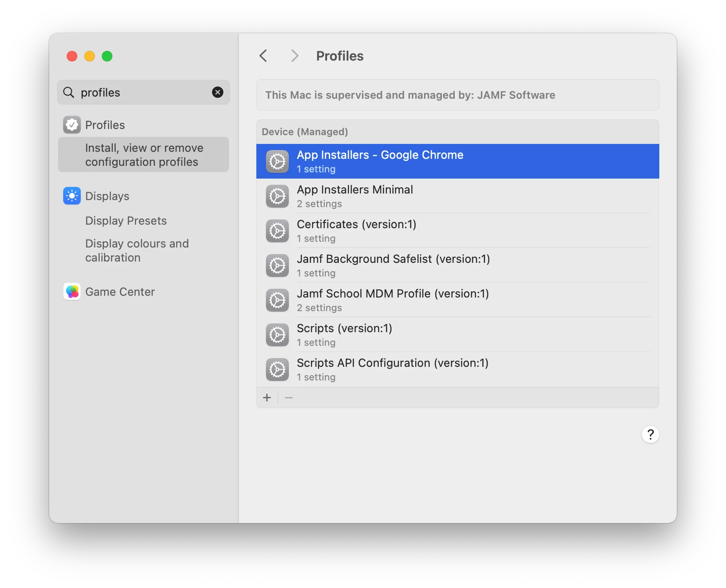Click the magnifying glass in the search field
The height and width of the screenshot is (588, 726).
pos(69,92)
